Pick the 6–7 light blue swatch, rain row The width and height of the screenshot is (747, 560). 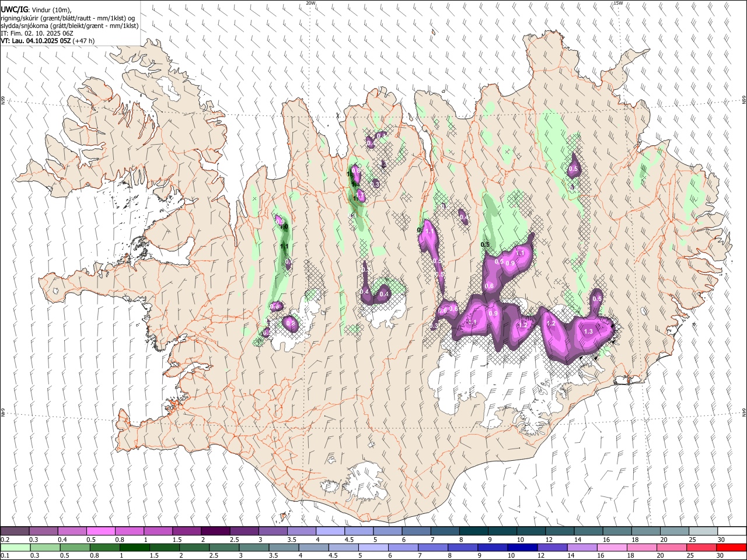403,547
